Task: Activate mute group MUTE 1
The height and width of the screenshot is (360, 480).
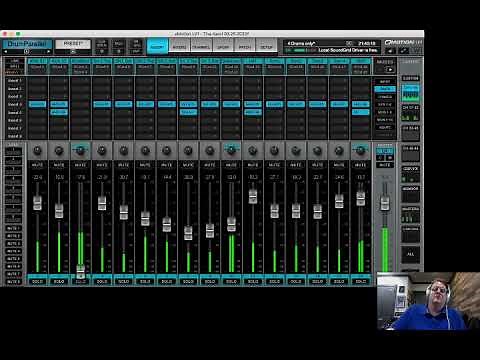Action: 14,228
